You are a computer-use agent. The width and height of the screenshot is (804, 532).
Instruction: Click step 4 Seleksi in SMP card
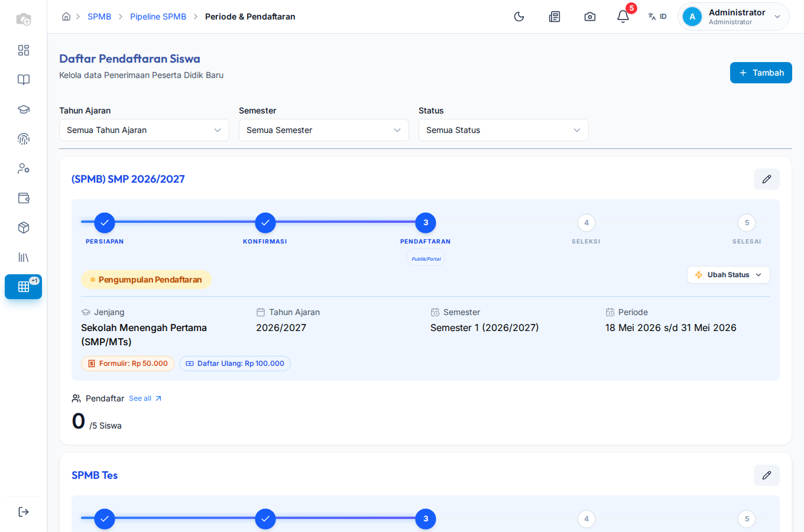coord(586,223)
